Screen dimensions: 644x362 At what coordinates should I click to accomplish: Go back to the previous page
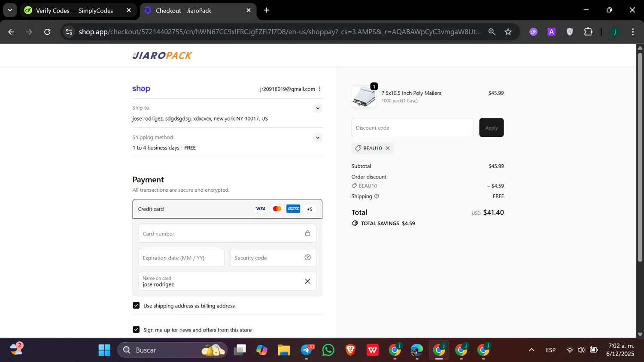(x=11, y=32)
